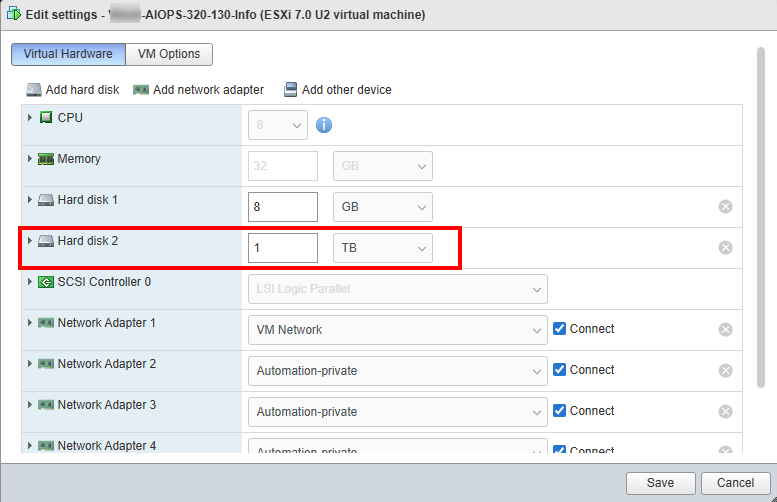Click Add other device icon
Viewport: 777px width, 502px height.
(290, 90)
